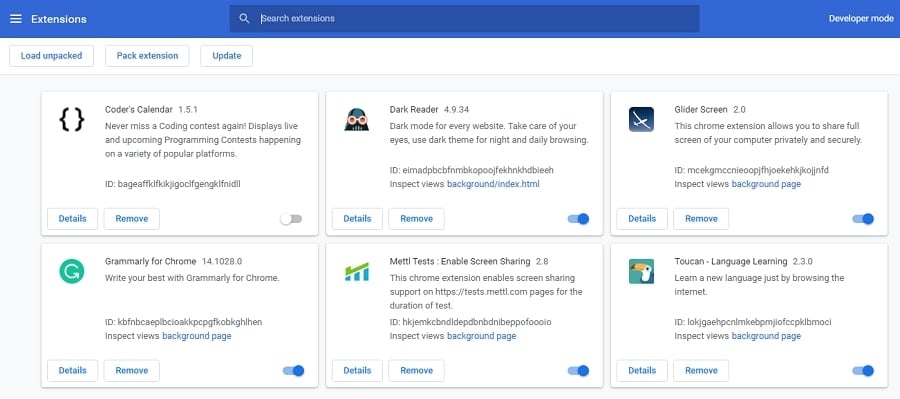Open Details for Toucan Language Learning
Viewport: 900px width, 399px height.
[x=642, y=371]
